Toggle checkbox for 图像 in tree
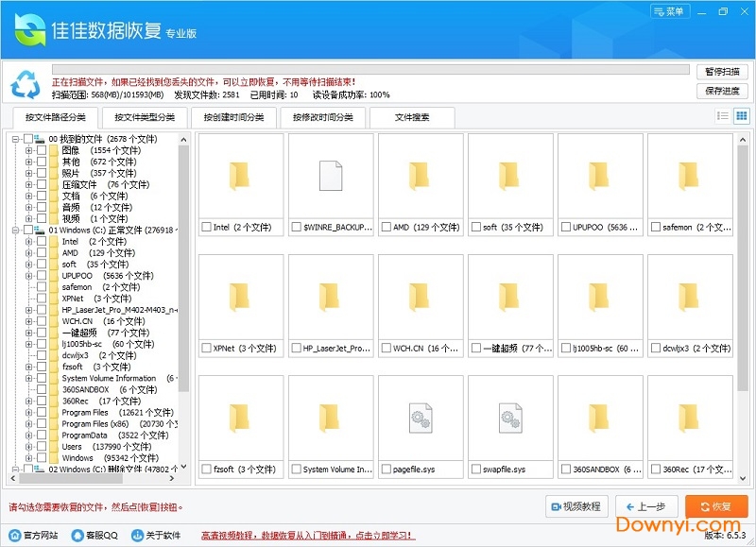 tap(42, 150)
